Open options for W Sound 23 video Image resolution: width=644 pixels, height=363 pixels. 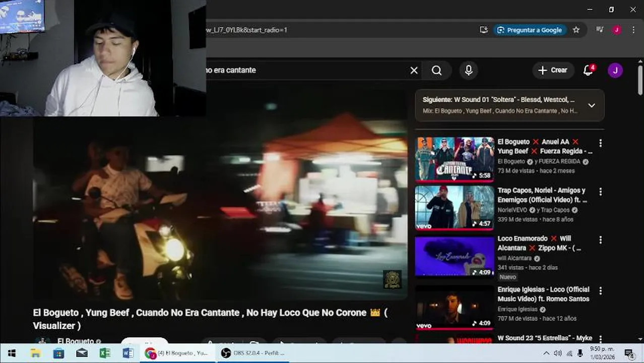pos(600,339)
